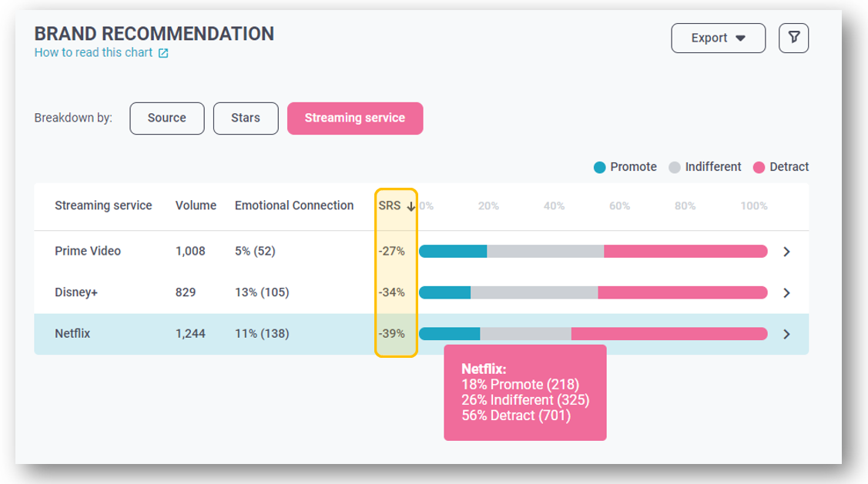Expand the Prime Video row chevron
The image size is (868, 484).
click(x=786, y=252)
